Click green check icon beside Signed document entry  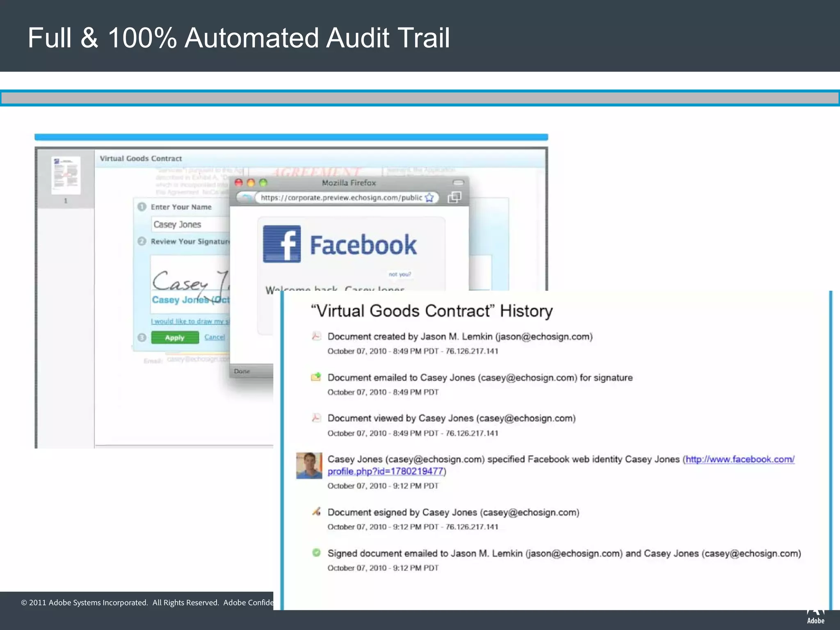tap(316, 552)
